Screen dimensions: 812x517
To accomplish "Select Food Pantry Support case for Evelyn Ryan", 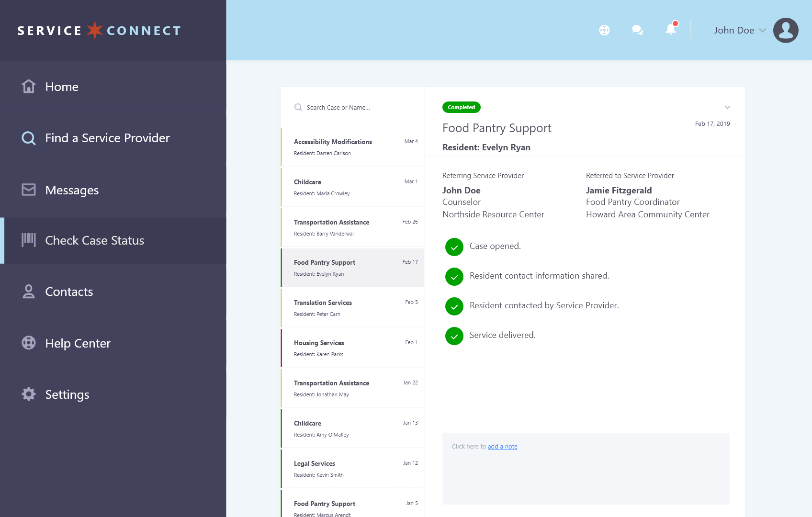I will pos(352,268).
